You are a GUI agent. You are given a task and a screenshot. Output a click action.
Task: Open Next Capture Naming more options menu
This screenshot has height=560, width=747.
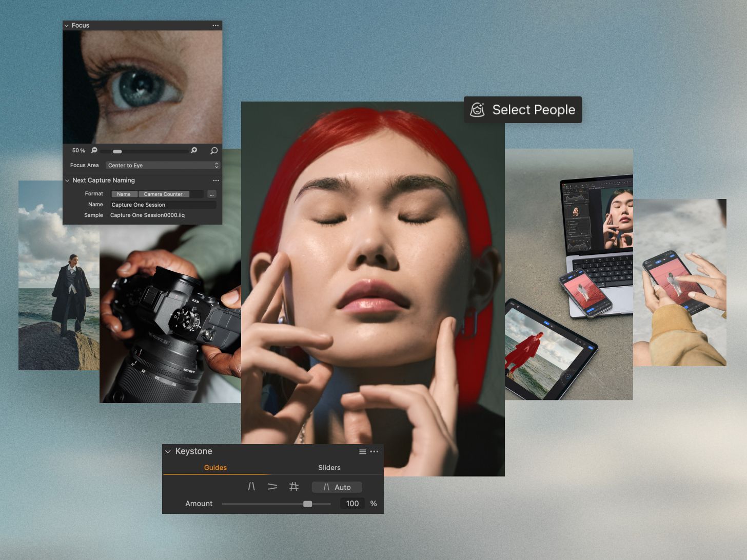216,181
